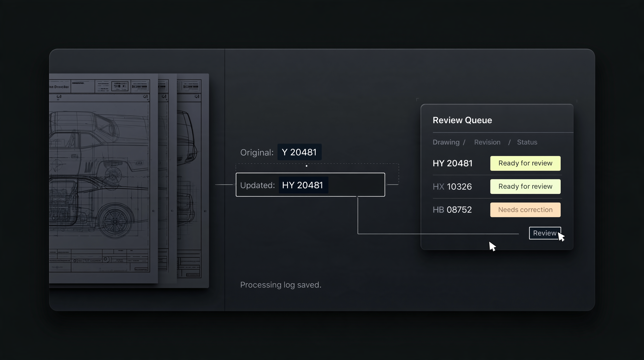Open the rearmost drawing sheet in stack
Screen dimensions: 644x360
pos(193,180)
